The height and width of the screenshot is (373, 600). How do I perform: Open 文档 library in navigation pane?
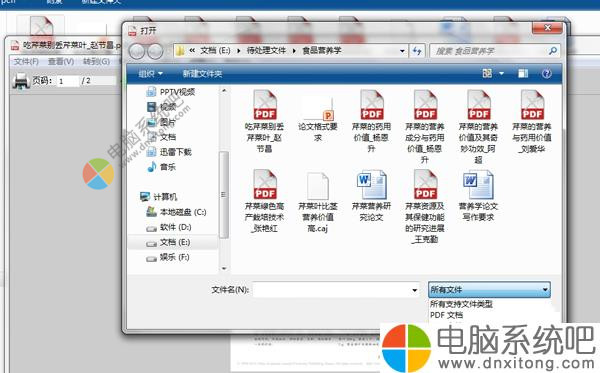(161, 137)
